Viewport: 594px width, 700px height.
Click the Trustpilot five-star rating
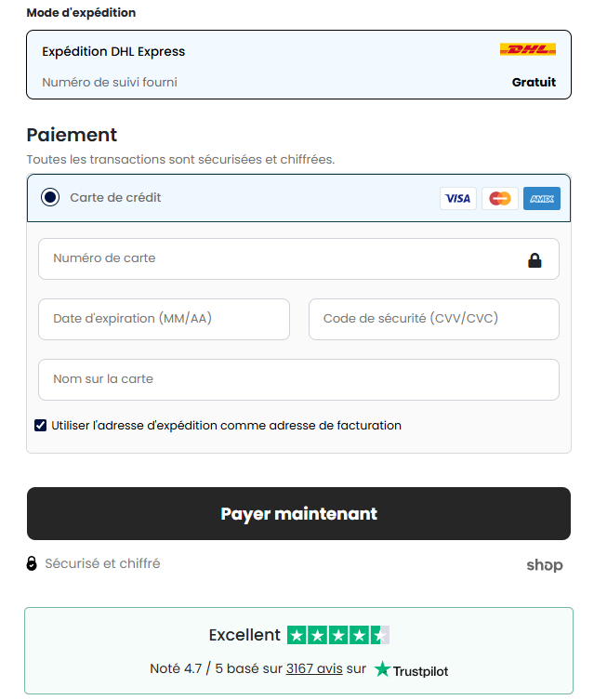click(x=338, y=636)
